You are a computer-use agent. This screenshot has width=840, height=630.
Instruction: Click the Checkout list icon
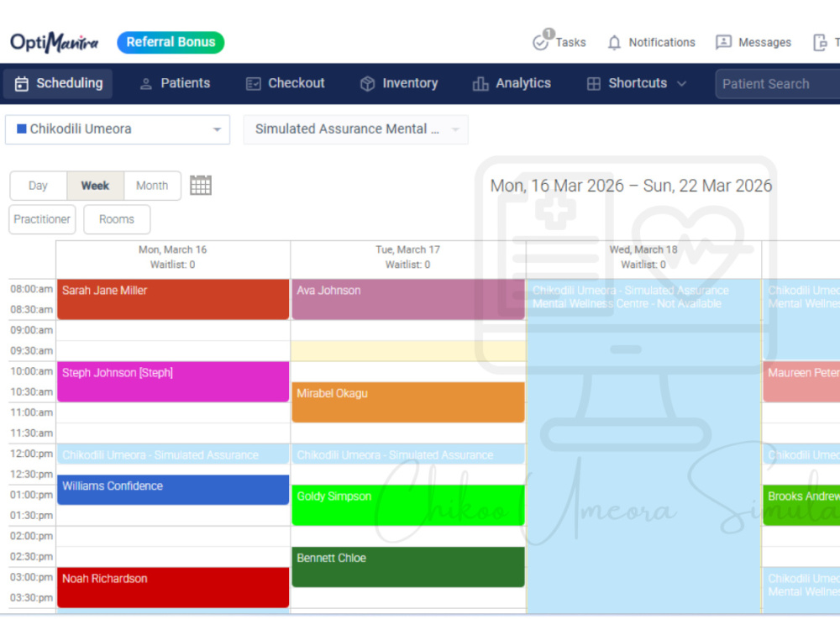tap(254, 84)
